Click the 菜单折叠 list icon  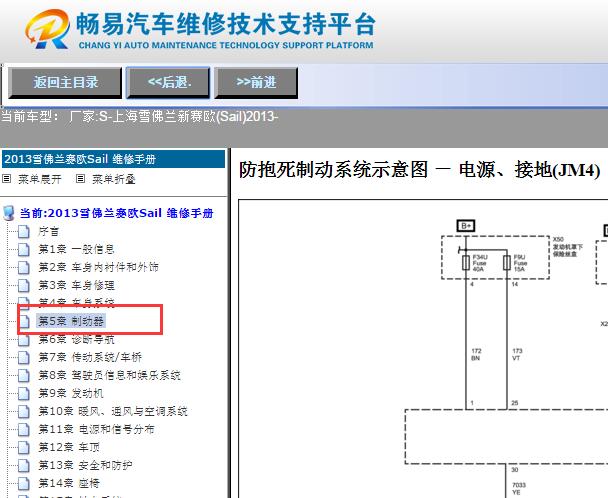coord(80,179)
